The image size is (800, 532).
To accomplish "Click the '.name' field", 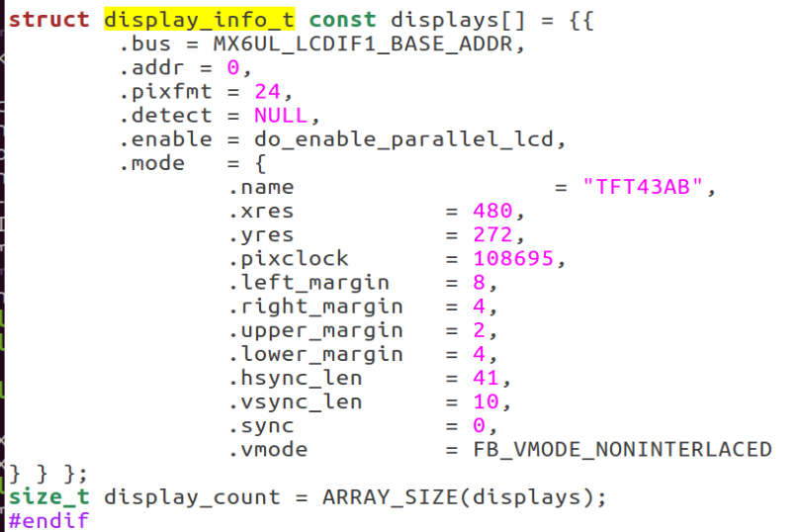I will point(261,188).
